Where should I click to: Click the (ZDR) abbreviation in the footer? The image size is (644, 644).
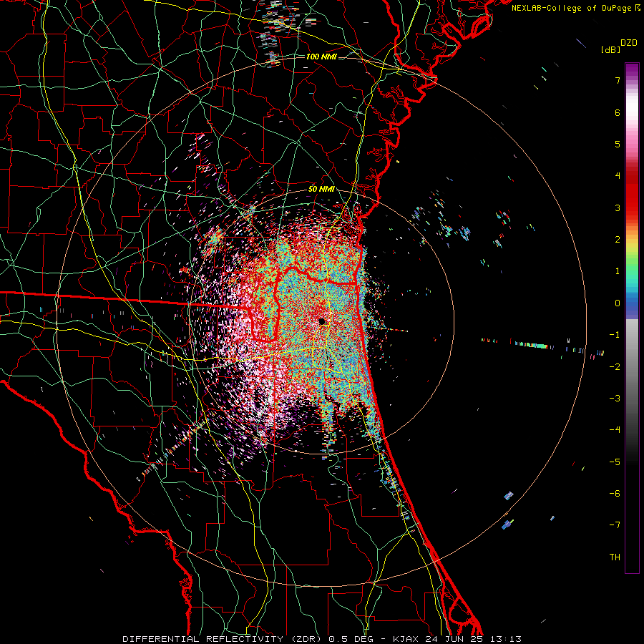pos(306,639)
